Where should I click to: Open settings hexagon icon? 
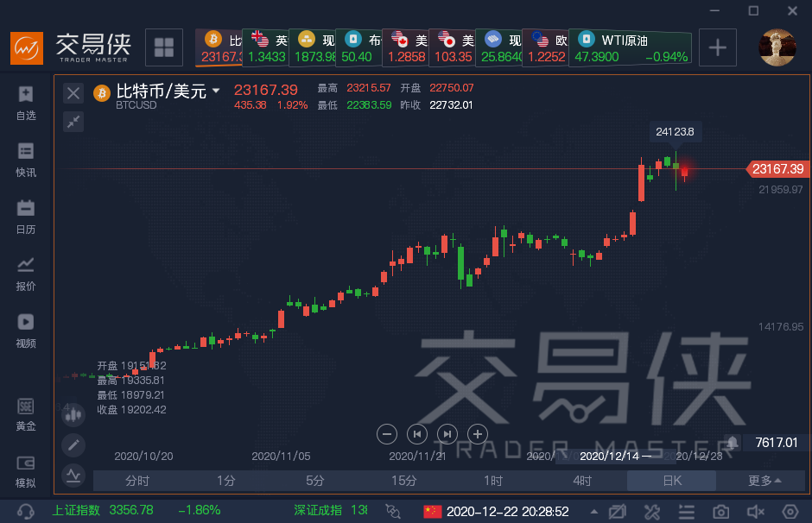(790, 512)
